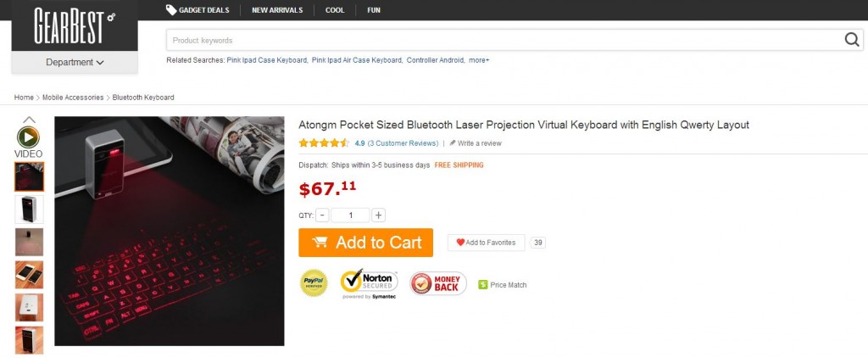Increase quantity with plus button
The height and width of the screenshot is (358, 868).
point(379,215)
